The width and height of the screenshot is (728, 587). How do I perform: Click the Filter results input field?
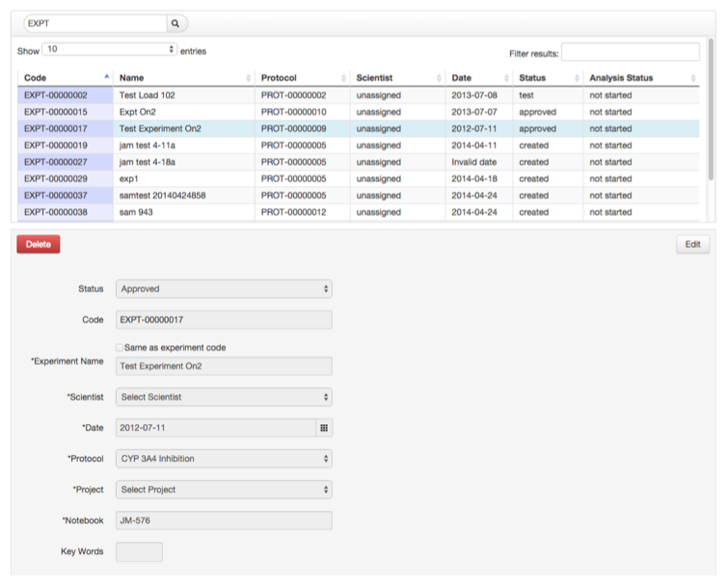tap(631, 52)
